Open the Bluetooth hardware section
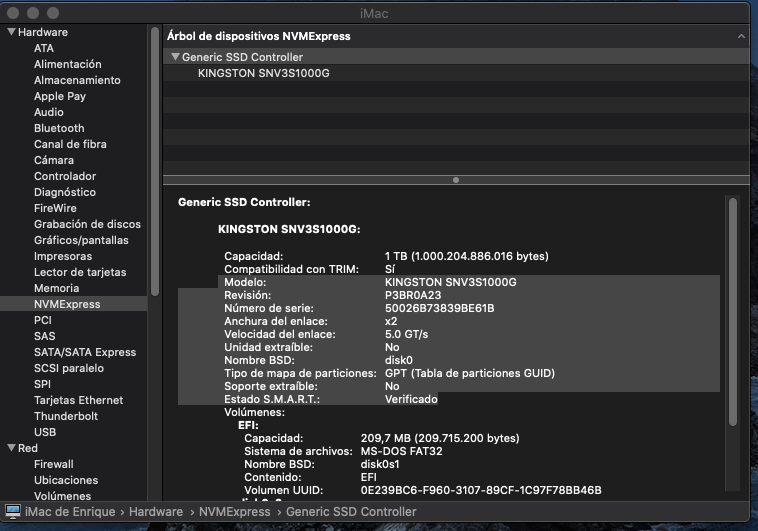This screenshot has width=758, height=531. (59, 128)
